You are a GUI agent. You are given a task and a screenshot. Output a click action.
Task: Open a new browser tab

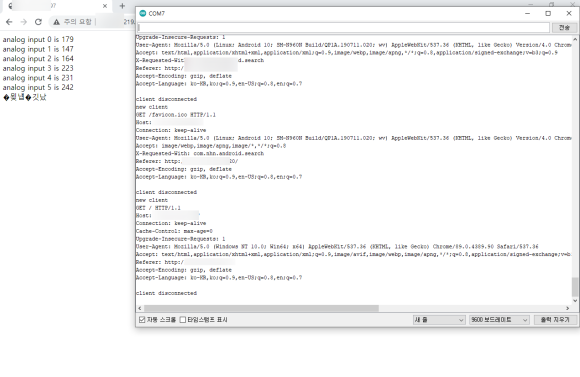point(122,6)
